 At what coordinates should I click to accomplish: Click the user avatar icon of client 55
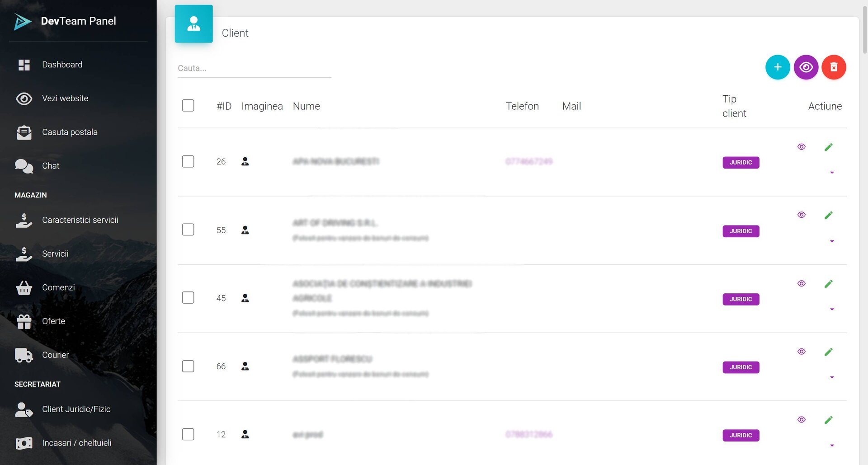(x=245, y=230)
